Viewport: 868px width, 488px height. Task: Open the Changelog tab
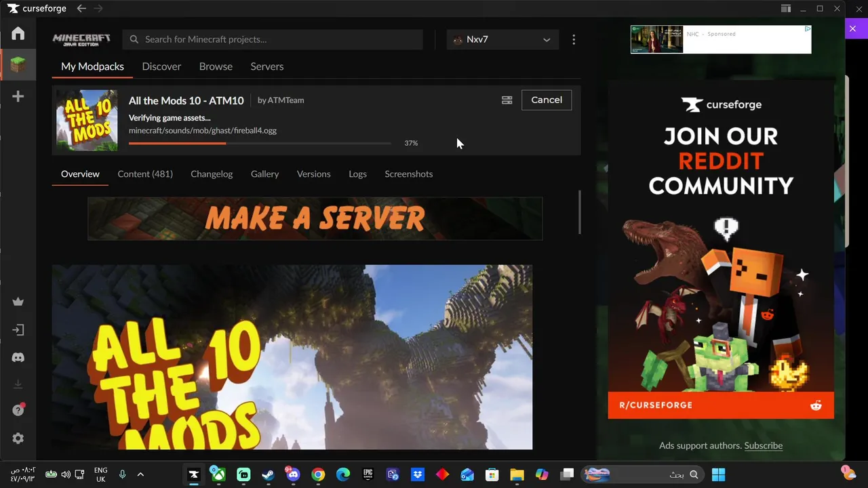(x=212, y=174)
